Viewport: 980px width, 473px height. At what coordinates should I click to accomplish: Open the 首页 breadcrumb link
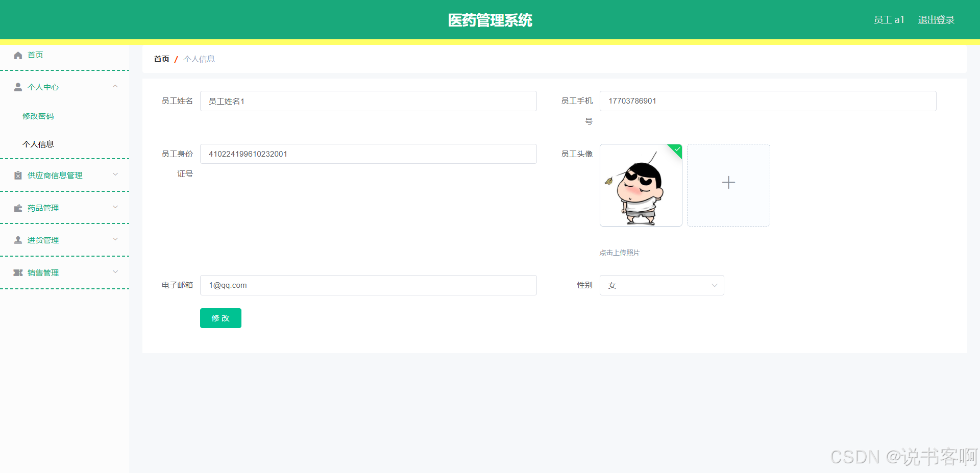click(x=161, y=59)
